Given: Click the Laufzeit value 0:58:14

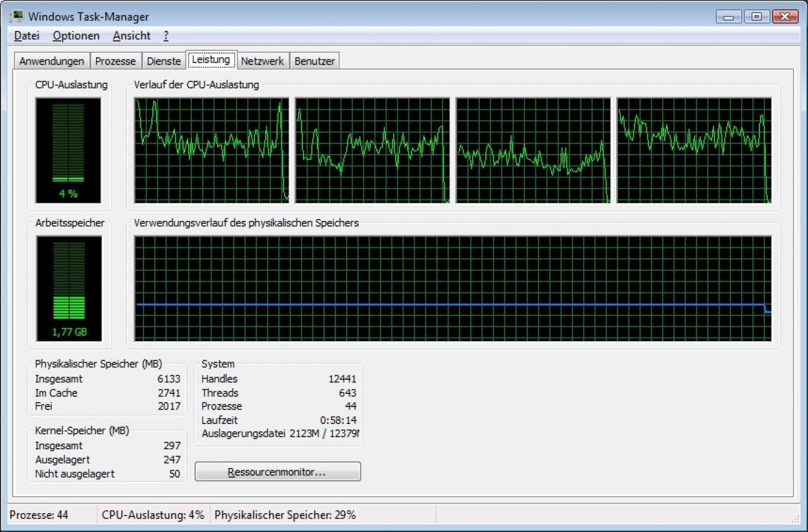Looking at the screenshot, I should coord(338,420).
